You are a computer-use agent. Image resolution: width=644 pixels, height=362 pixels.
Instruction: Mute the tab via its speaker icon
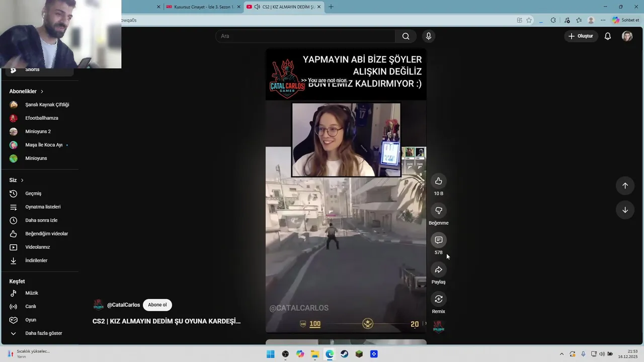point(257,7)
